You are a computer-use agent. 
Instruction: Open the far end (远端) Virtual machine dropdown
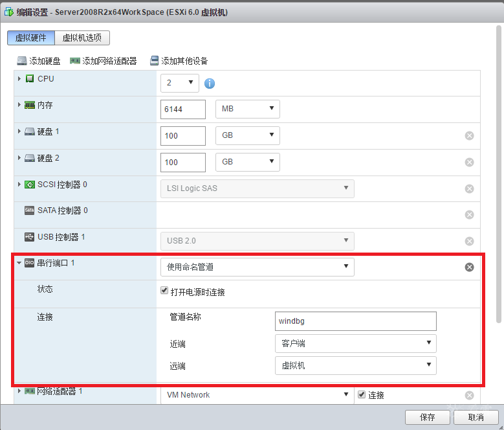pos(355,365)
